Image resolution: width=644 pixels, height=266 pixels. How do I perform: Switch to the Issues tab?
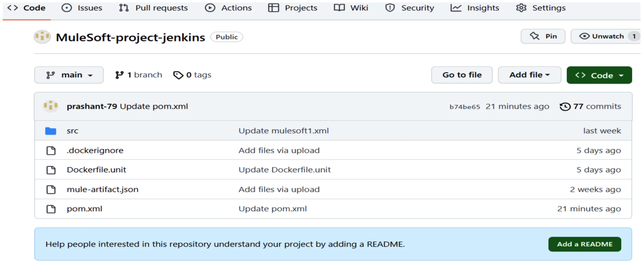82,8
